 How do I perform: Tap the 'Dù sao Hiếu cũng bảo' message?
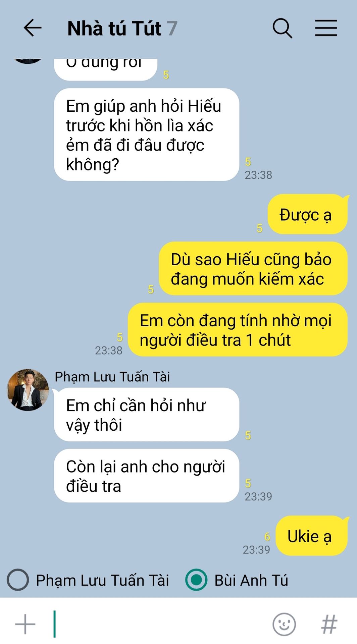coord(253,269)
